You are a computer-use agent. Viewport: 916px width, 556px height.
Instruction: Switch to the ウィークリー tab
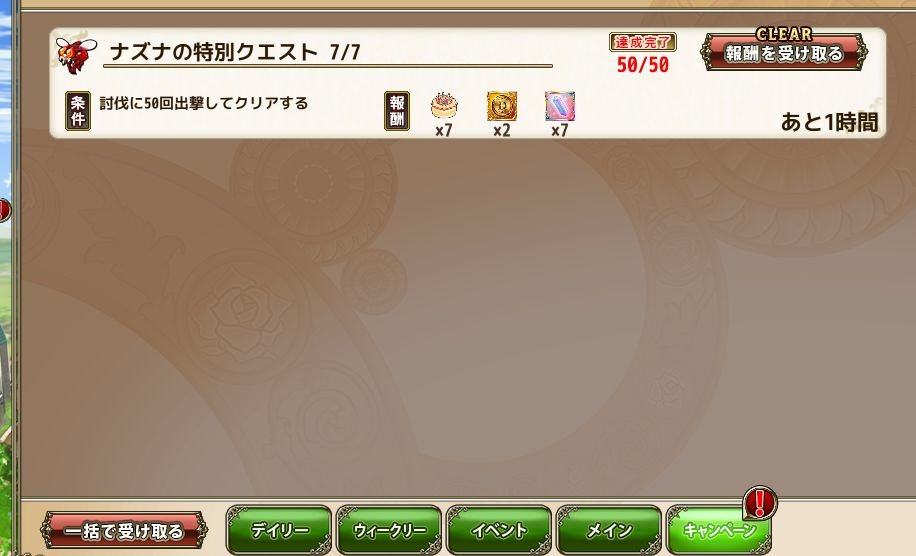(x=389, y=530)
